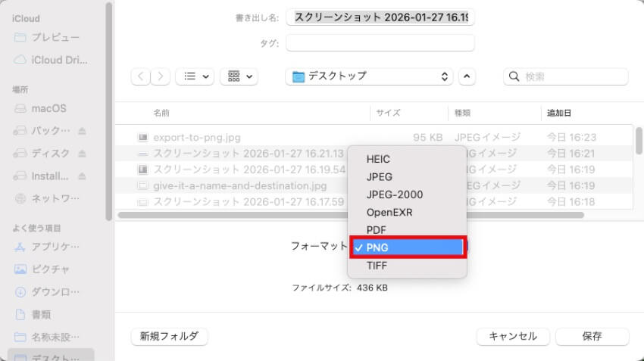Click the sidebar vertical scrollbar
Screen dimensions: 644x361
click(x=108, y=112)
